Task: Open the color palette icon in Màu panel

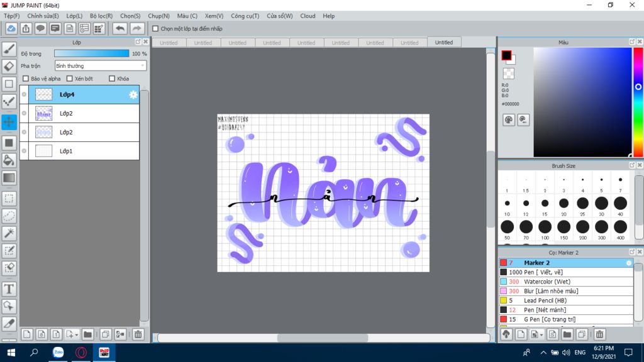Action: pyautogui.click(x=508, y=120)
